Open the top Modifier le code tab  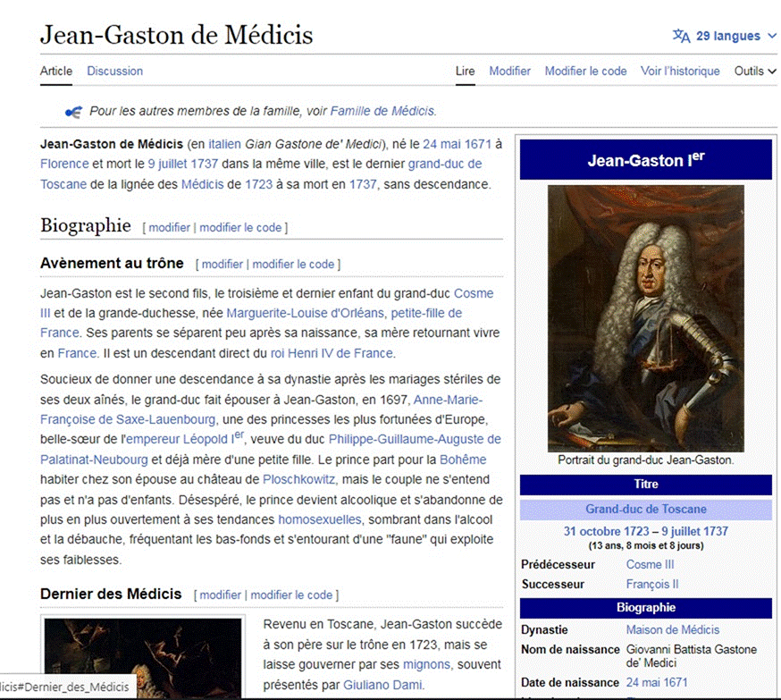(x=586, y=72)
